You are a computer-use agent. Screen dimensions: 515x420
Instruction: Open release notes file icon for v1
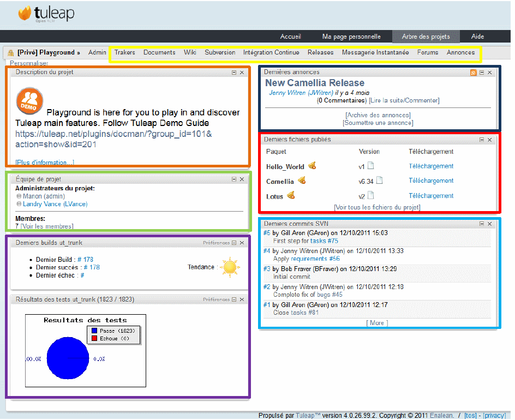(370, 165)
